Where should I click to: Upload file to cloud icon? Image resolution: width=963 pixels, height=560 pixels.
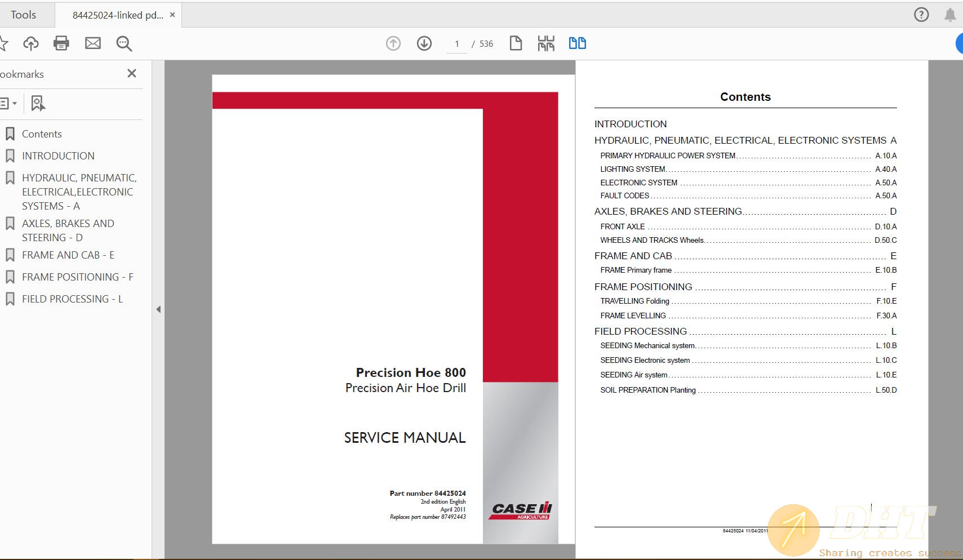point(31,43)
